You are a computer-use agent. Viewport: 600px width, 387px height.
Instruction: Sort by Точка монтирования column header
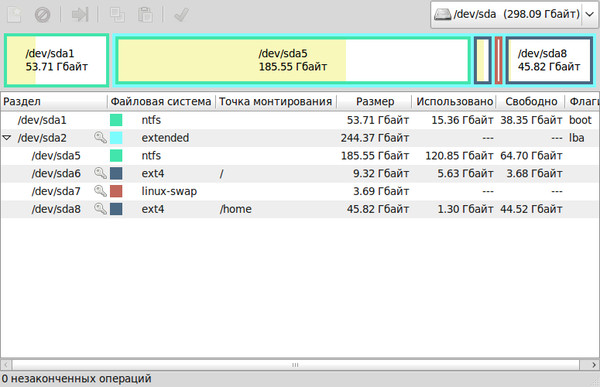coord(276,101)
